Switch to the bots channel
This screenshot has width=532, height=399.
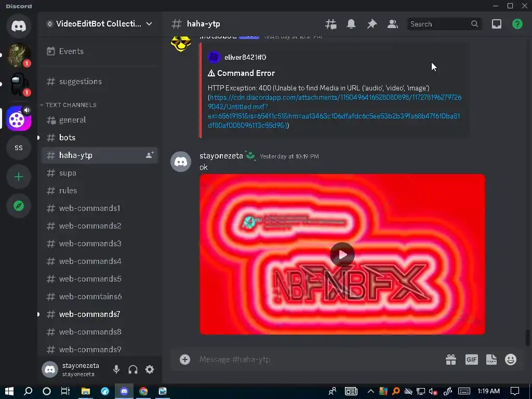(100, 137)
